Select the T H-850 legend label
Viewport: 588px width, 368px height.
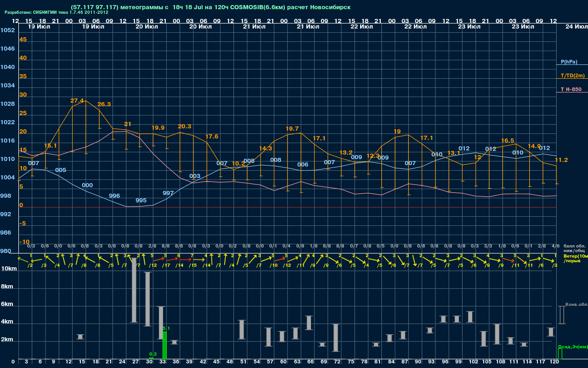[571, 89]
